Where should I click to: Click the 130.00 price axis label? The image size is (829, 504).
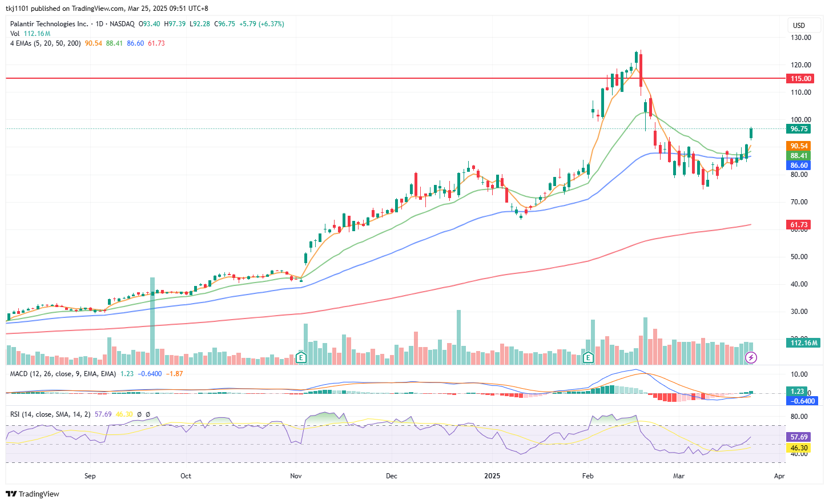pos(801,38)
